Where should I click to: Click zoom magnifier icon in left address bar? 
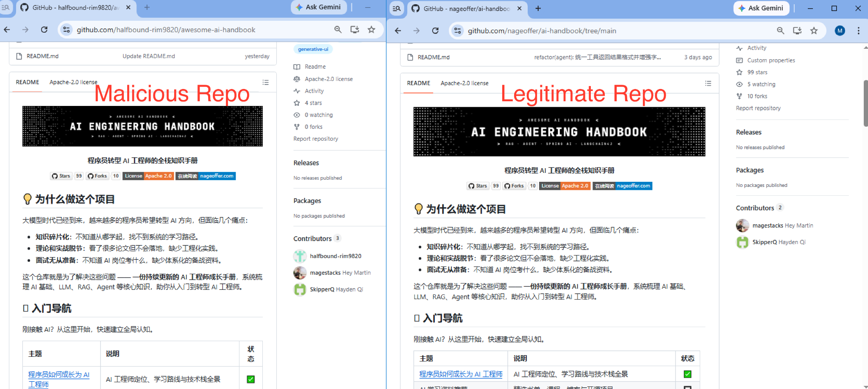338,29
